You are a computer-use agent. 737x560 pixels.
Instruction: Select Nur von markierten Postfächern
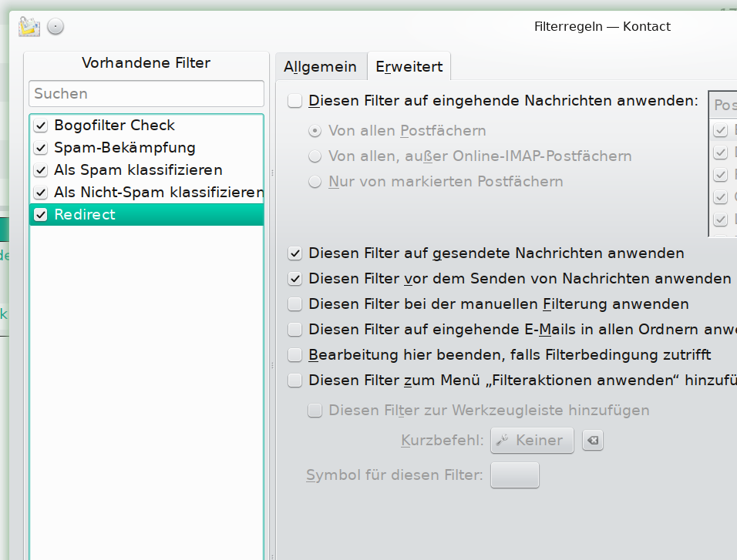click(315, 181)
